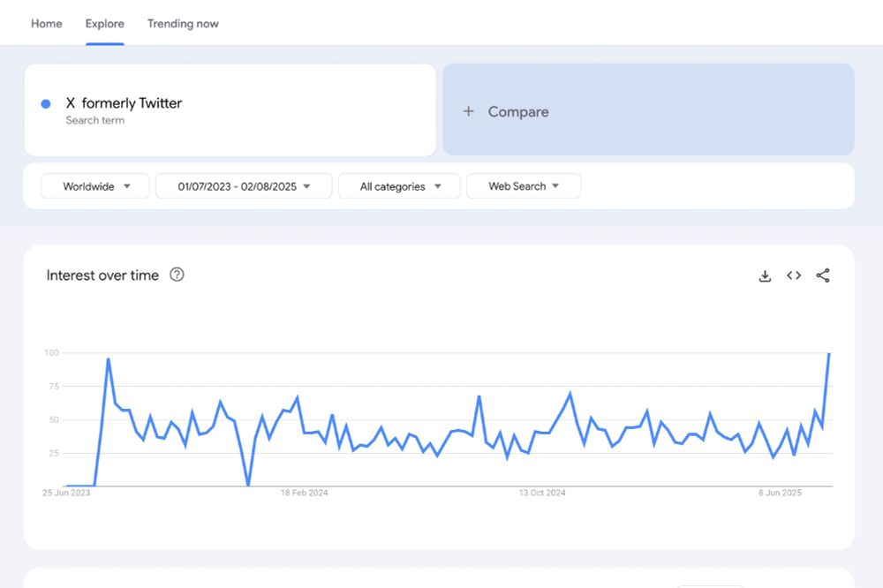Select the Explore tab
Screen dimensions: 883x588
tap(105, 24)
